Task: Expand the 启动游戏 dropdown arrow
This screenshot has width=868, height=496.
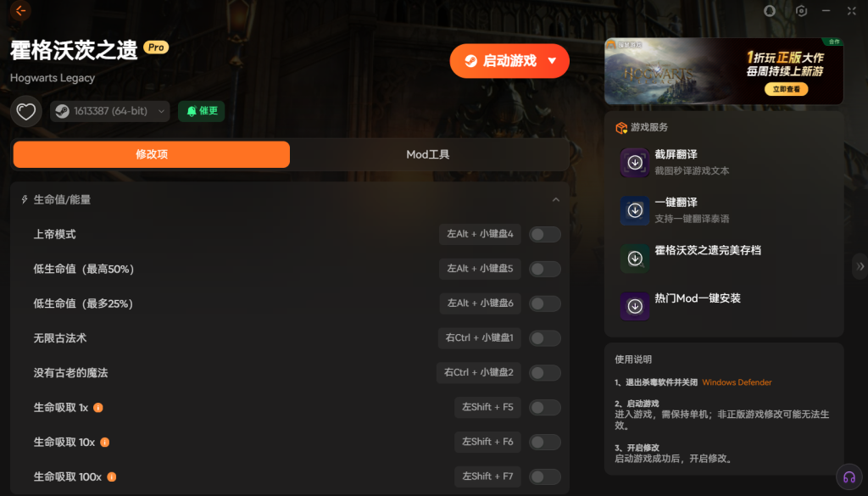Action: tap(552, 61)
